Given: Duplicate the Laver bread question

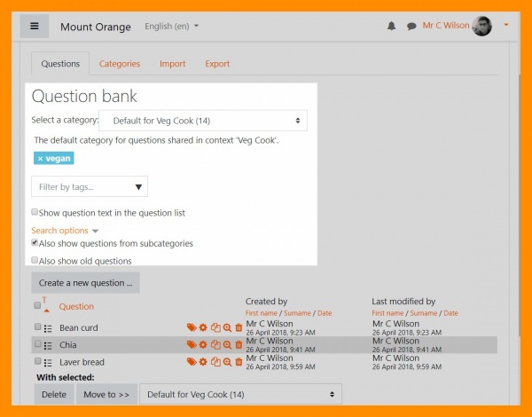Looking at the screenshot, I should coord(215,361).
